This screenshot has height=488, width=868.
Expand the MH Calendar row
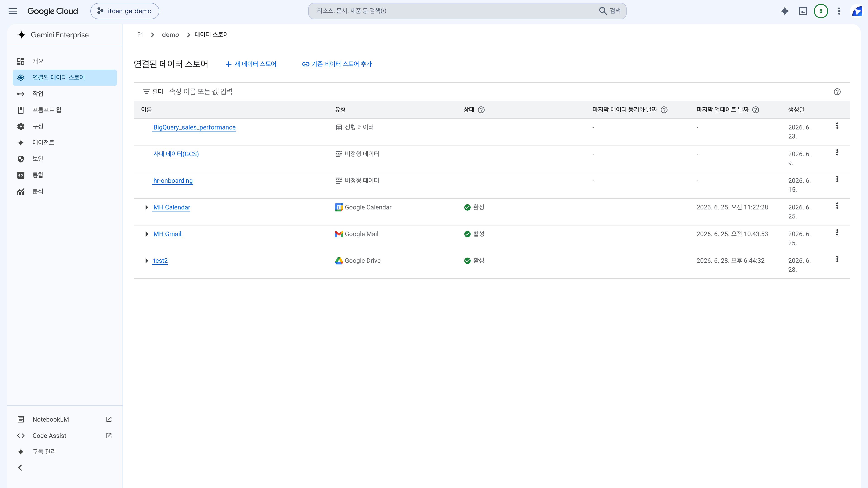[x=146, y=207]
